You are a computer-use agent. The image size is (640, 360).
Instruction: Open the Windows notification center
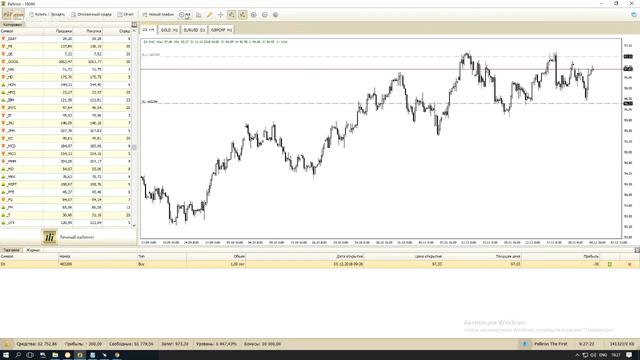point(629,355)
